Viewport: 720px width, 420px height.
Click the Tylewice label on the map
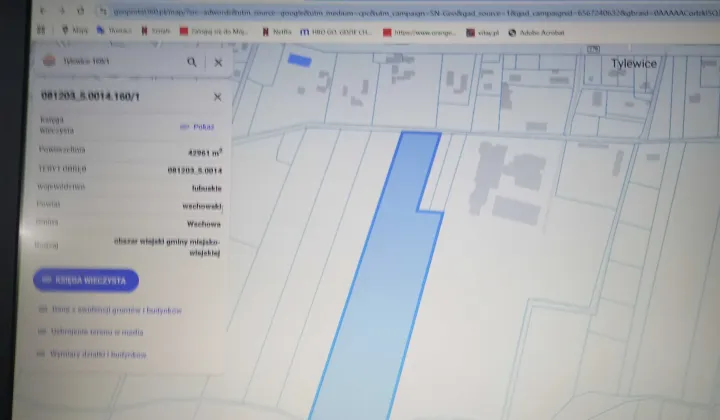point(634,63)
